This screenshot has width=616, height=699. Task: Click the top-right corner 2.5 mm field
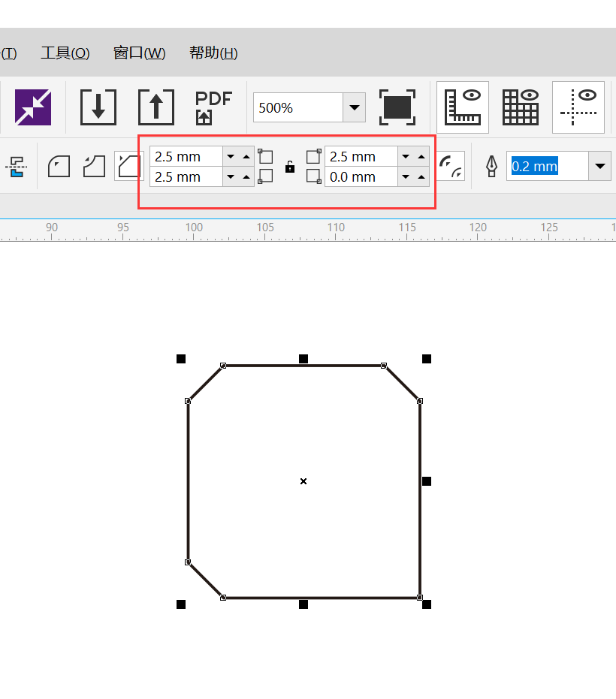[361, 156]
